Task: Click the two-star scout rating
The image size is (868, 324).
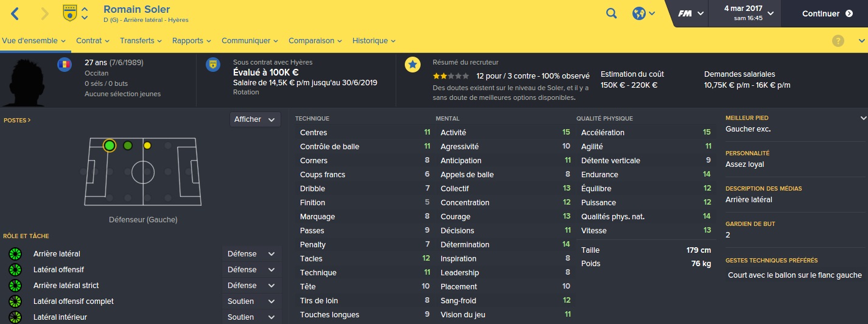Action: pyautogui.click(x=450, y=76)
